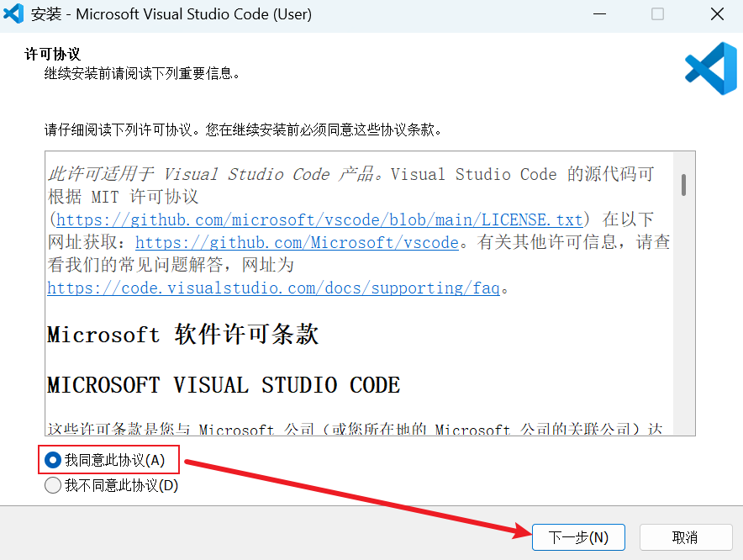Open the github LICENSE.txt link

tap(319, 220)
